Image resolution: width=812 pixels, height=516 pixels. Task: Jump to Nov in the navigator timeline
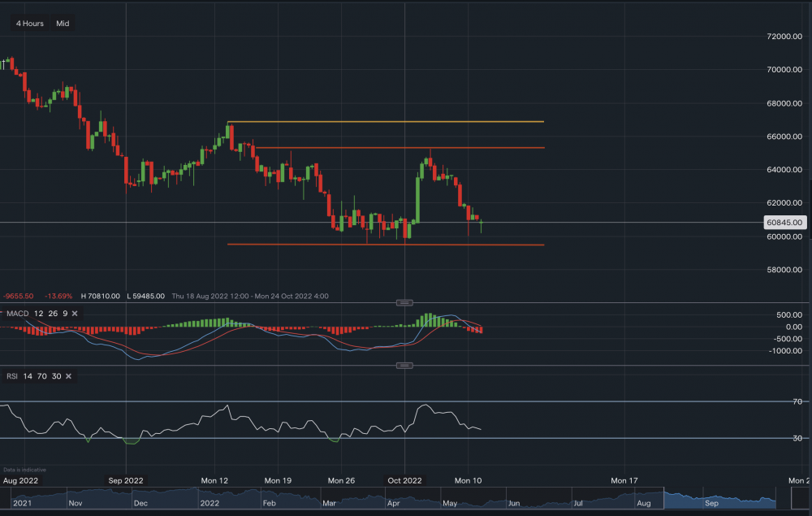point(74,504)
